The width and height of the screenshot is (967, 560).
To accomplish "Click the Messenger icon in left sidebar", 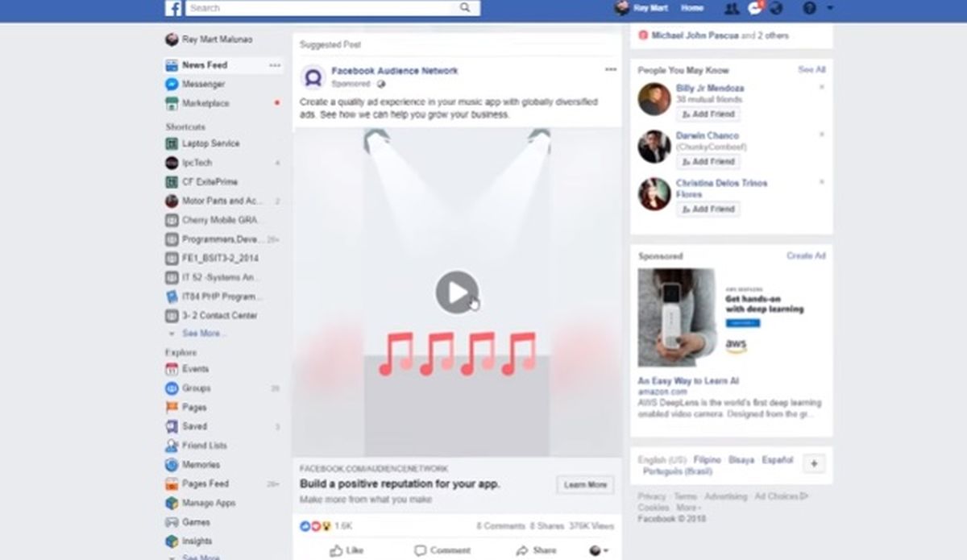I will coord(172,84).
